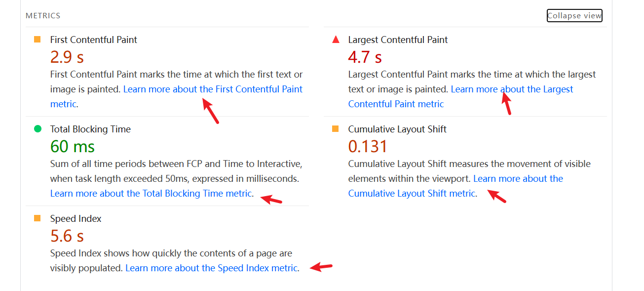644x291 pixels.
Task: Click the red triangle icon beside Largest Contentful Paint
Action: 336,40
